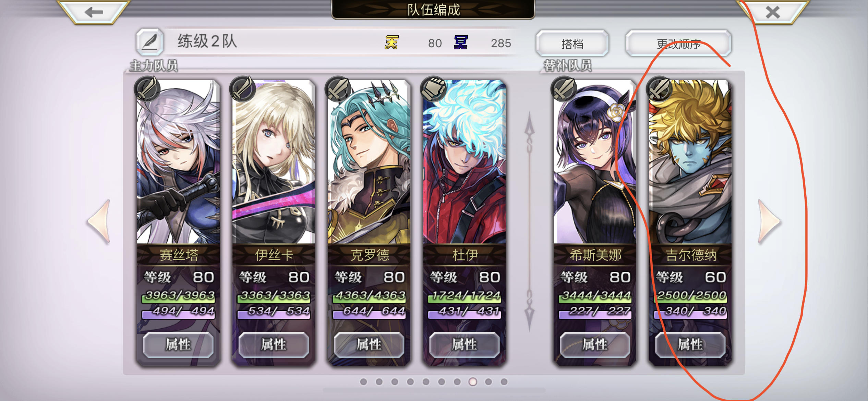Close the team formation screen
The image size is (868, 401).
773,12
